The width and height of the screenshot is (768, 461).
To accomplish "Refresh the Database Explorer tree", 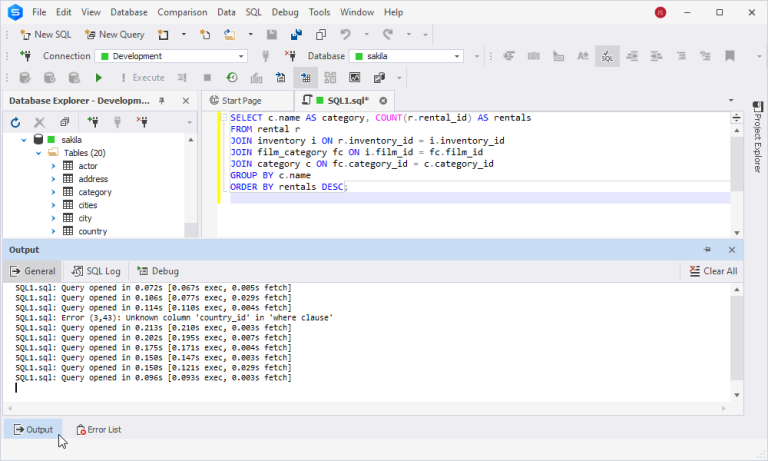I will coord(15,122).
